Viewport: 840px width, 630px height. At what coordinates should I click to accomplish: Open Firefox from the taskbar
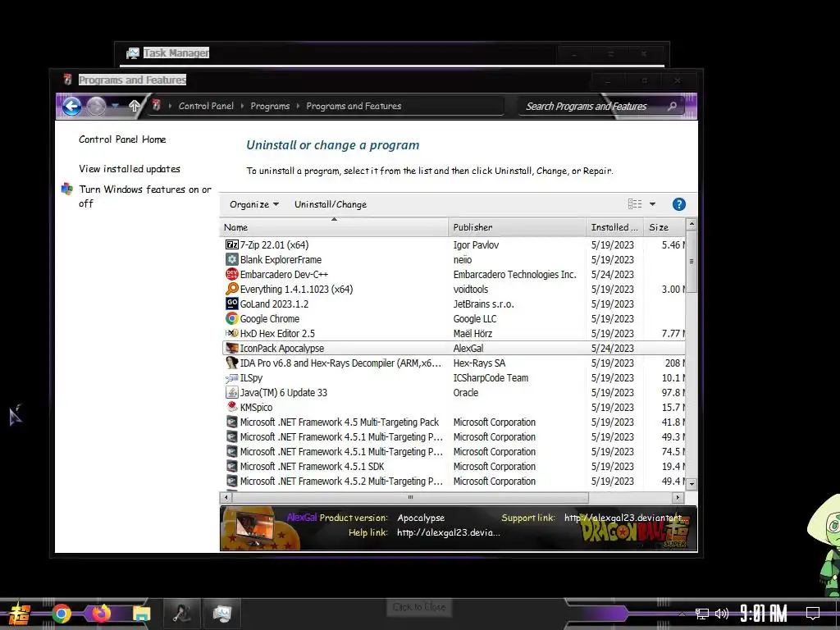[101, 613]
